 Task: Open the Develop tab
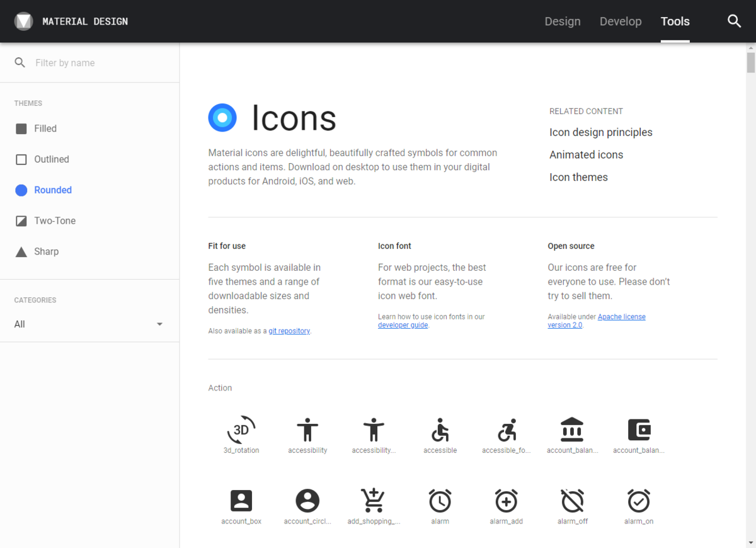(x=621, y=21)
